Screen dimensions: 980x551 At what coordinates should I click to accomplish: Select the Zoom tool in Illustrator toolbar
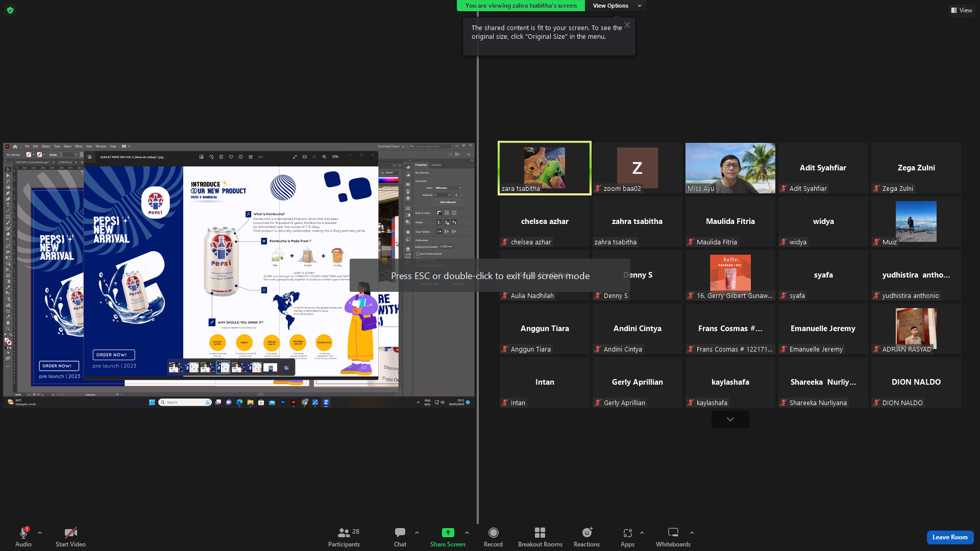pyautogui.click(x=8, y=329)
